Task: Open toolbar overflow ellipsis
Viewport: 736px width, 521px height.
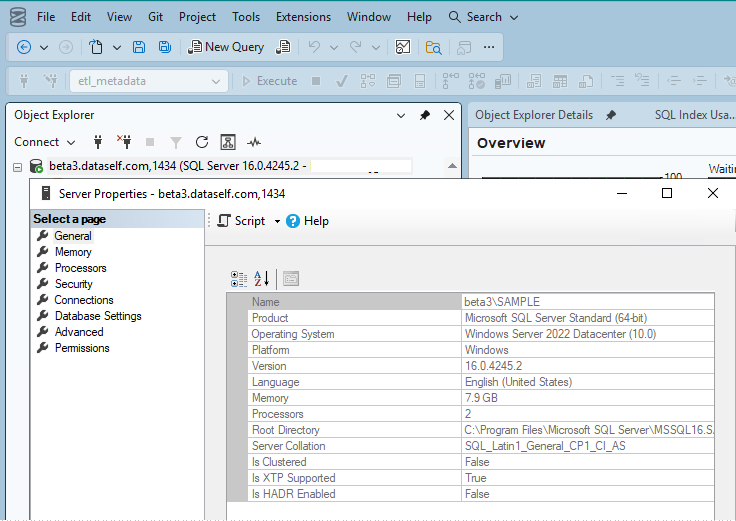Action: coord(489,47)
